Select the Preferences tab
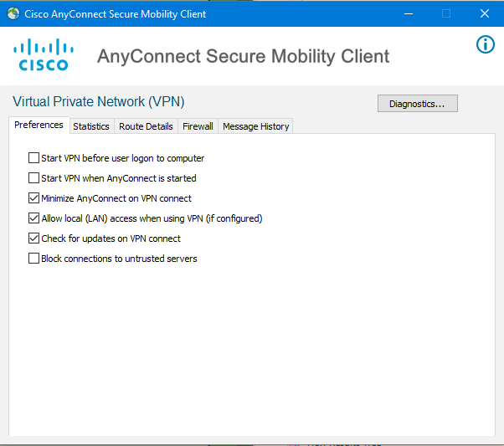The width and height of the screenshot is (504, 446). [39, 125]
